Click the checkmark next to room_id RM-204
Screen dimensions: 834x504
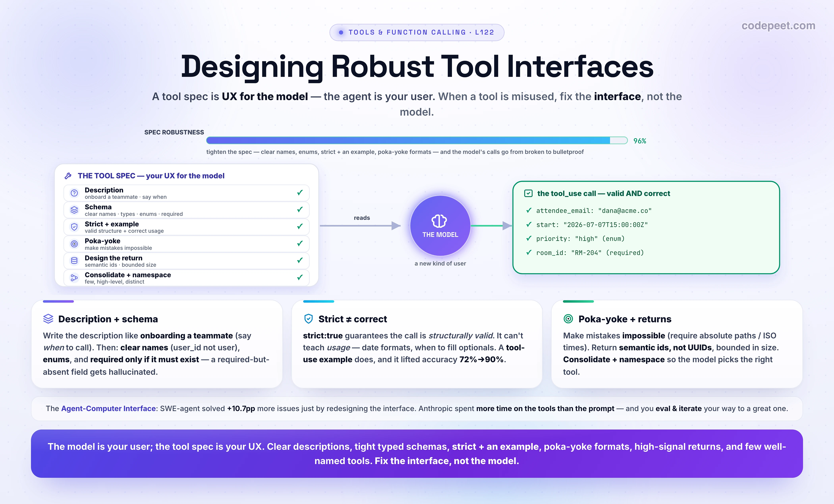(x=529, y=253)
